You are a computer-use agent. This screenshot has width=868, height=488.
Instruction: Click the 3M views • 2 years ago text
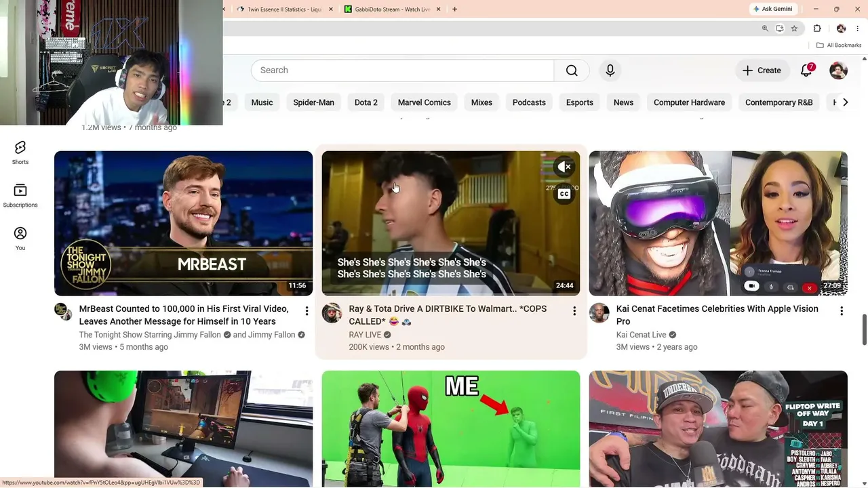point(656,347)
